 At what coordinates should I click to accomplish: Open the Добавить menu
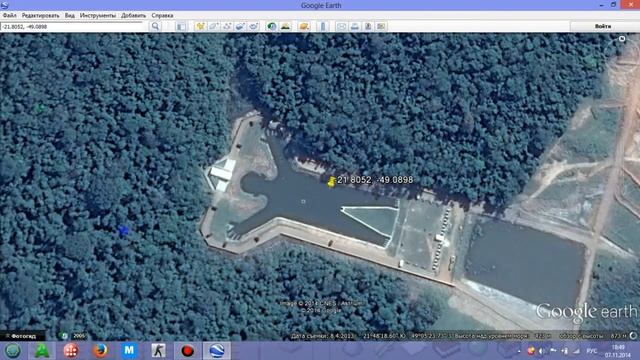coord(133,16)
